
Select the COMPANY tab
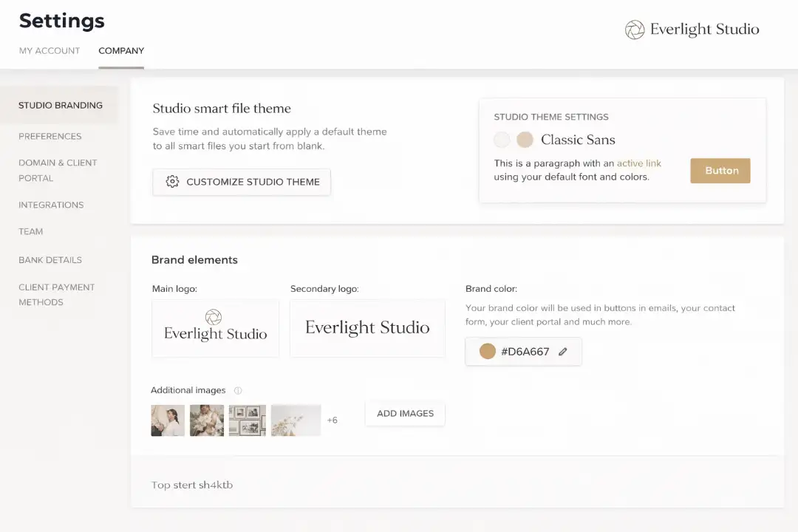[x=121, y=50]
